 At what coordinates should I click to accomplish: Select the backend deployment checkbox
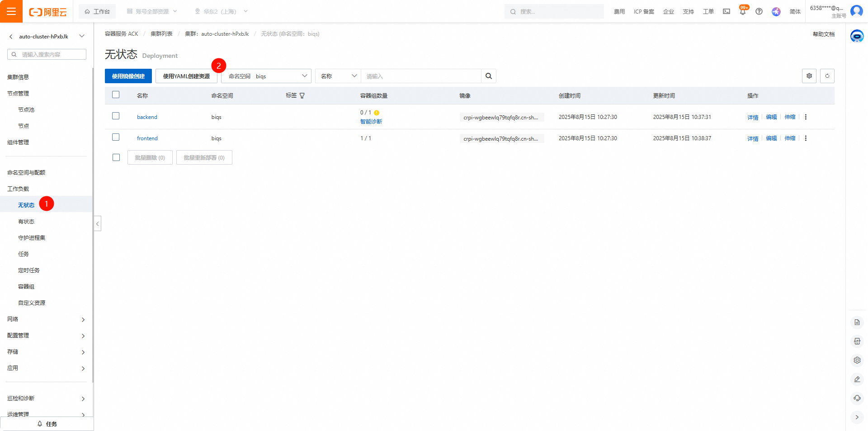pos(116,116)
